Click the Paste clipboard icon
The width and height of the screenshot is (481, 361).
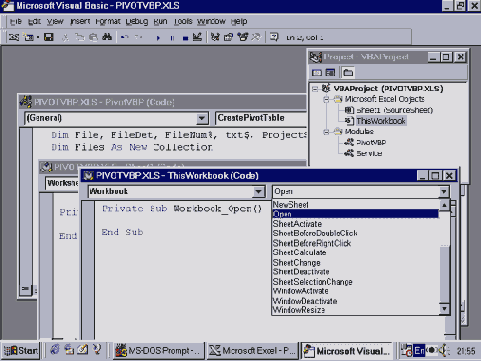(94, 37)
